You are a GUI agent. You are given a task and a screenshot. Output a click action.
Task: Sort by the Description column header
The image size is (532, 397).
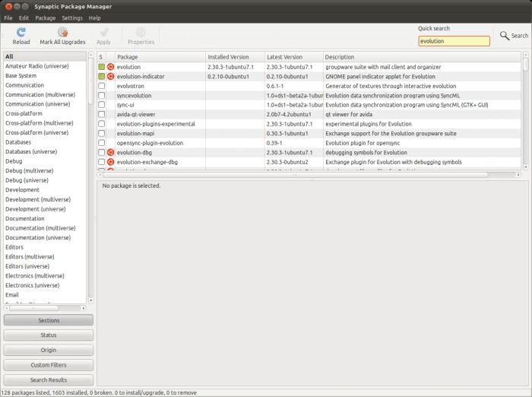click(422, 57)
